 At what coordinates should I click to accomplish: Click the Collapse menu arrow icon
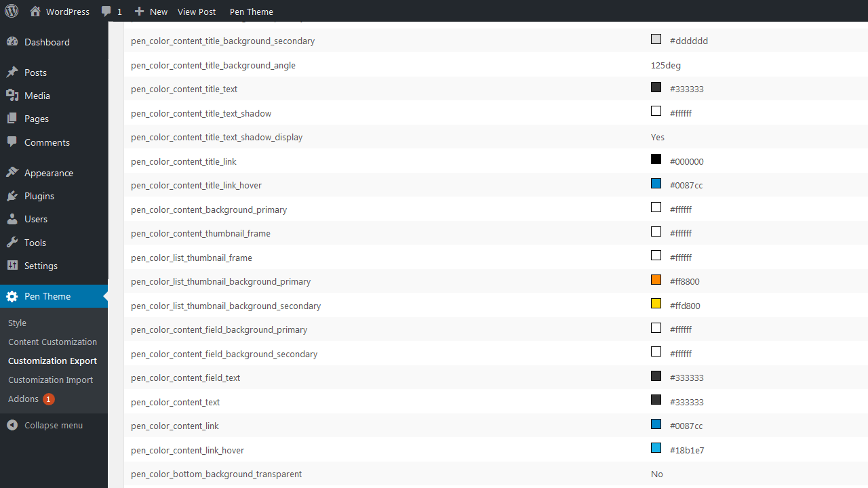(x=12, y=425)
